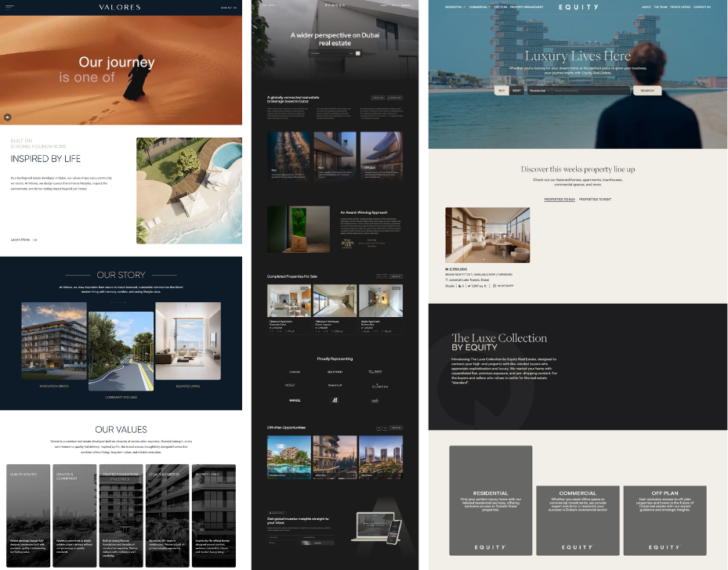
Task: Expand the Commercial dropdown in Equity nav
Action: (x=480, y=7)
